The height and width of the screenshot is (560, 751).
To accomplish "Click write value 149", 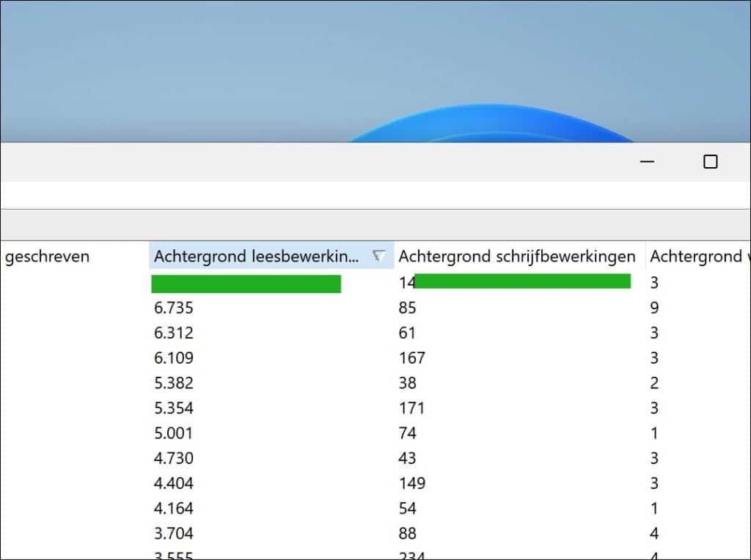I will pyautogui.click(x=412, y=483).
